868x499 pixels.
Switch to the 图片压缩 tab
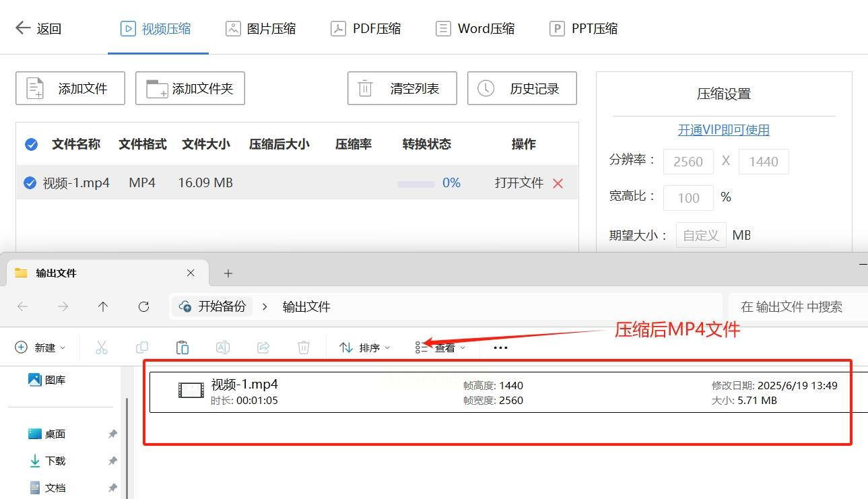261,28
